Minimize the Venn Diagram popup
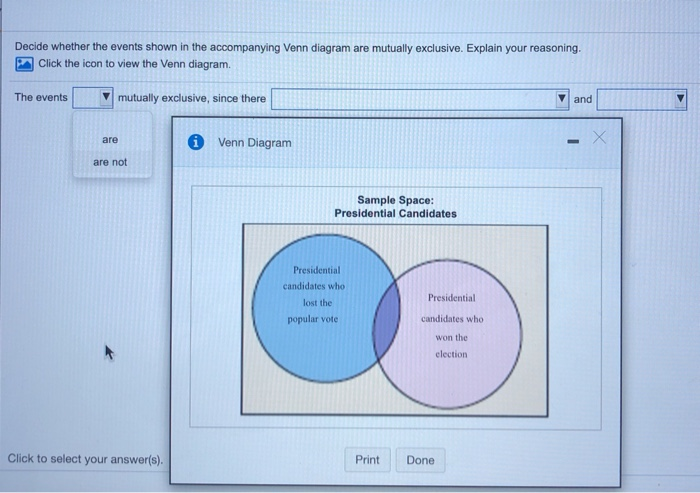Screen dimensions: 700x493 pos(573,142)
